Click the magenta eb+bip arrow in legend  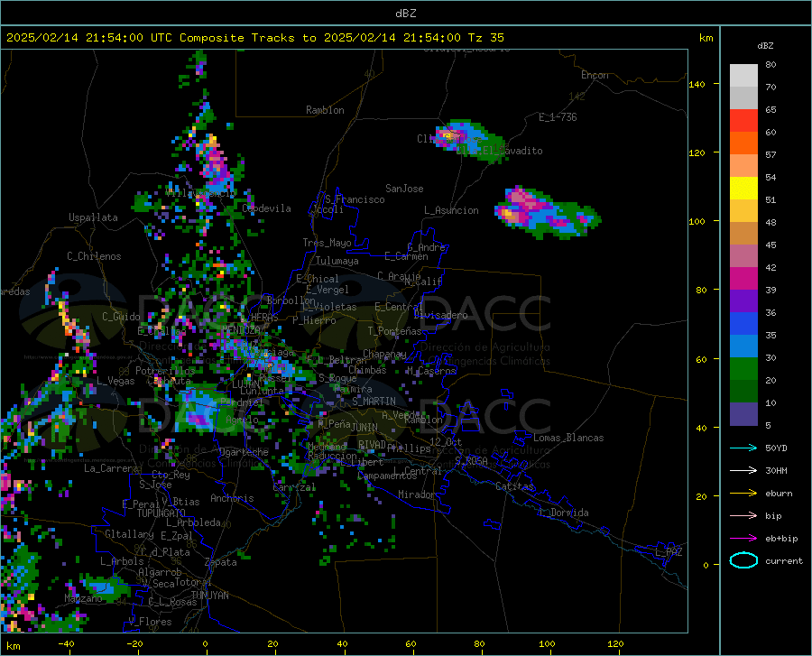coord(743,539)
